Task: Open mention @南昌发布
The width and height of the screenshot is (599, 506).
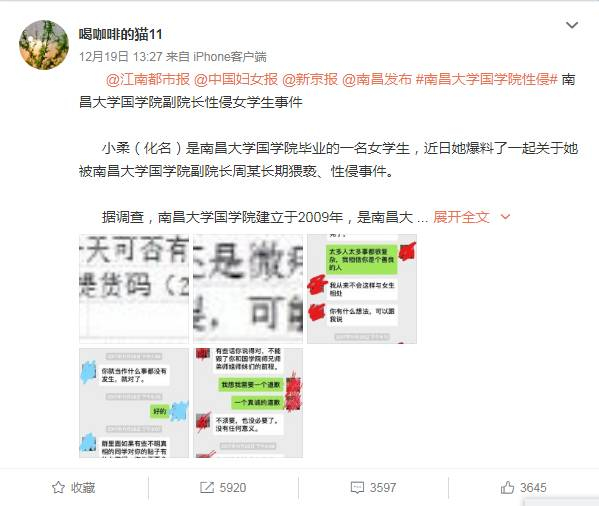Action: [x=377, y=79]
